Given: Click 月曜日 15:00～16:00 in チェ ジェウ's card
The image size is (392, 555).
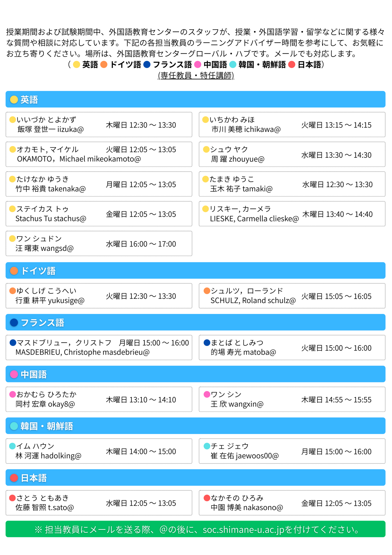Looking at the screenshot, I should pyautogui.click(x=336, y=452).
